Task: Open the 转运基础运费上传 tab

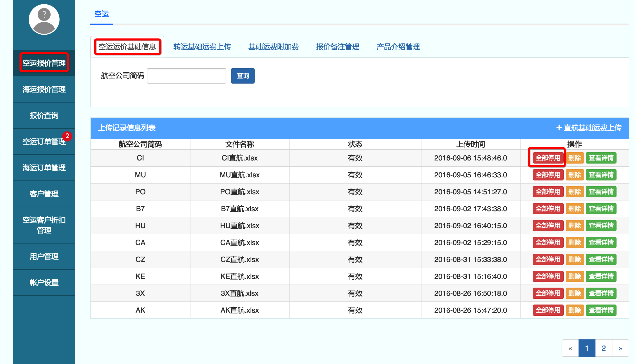Action: 202,47
